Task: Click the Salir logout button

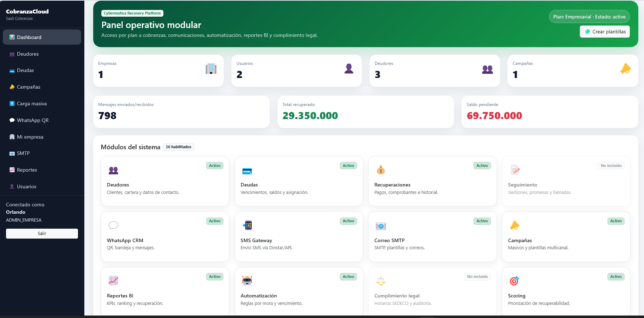Action: (42, 234)
